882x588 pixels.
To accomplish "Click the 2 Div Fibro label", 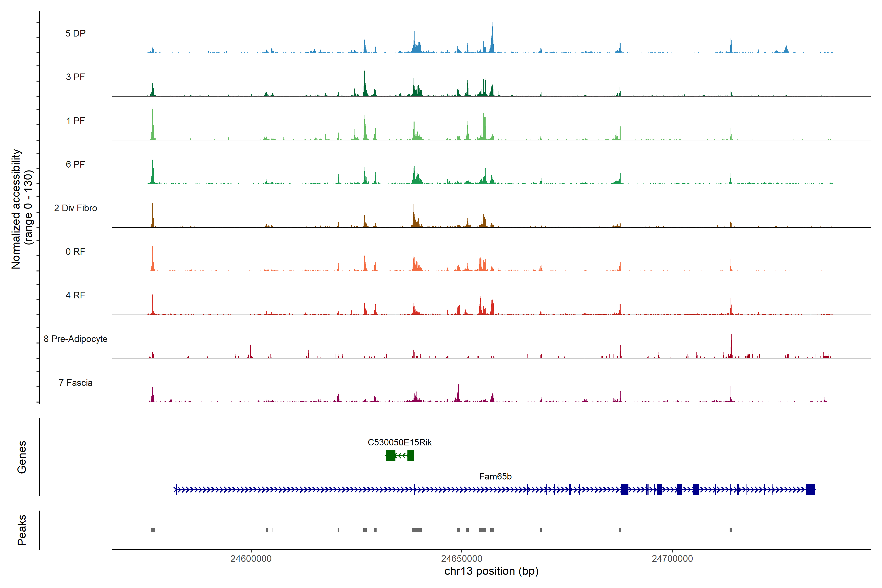I will 75,208.
